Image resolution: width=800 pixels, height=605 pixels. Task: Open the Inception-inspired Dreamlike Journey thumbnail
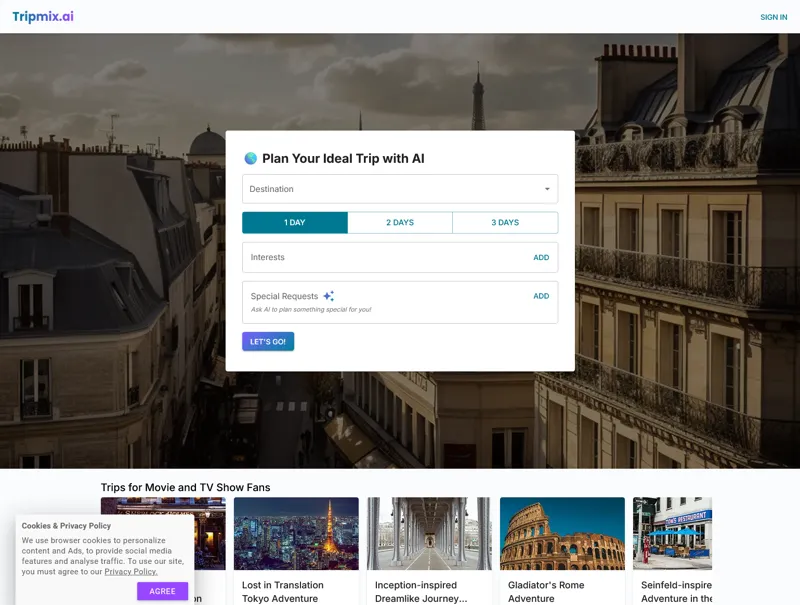click(x=429, y=534)
